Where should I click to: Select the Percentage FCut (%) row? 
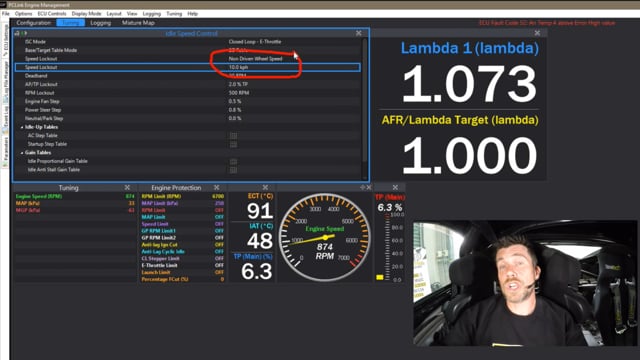[182, 279]
